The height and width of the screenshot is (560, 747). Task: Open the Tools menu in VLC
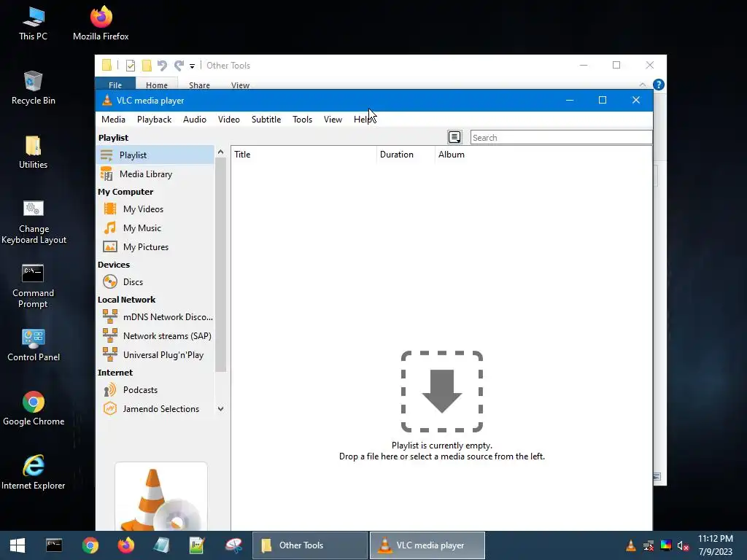tap(302, 120)
